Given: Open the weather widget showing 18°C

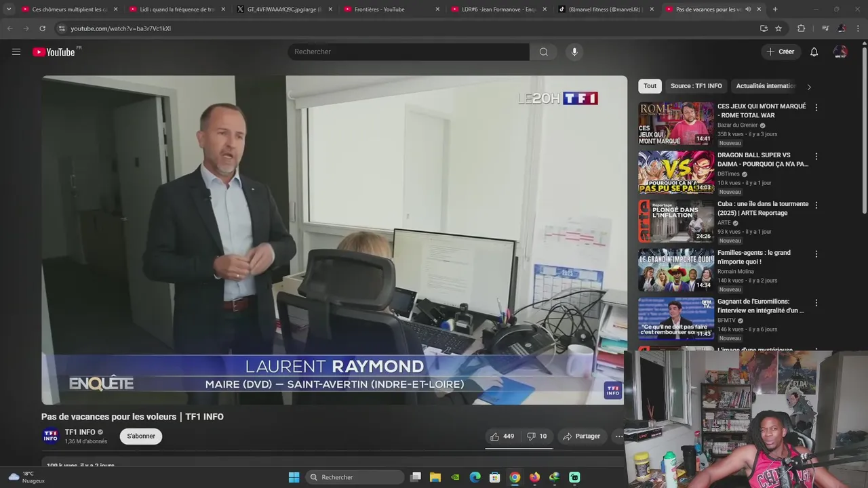Looking at the screenshot, I should [x=26, y=477].
